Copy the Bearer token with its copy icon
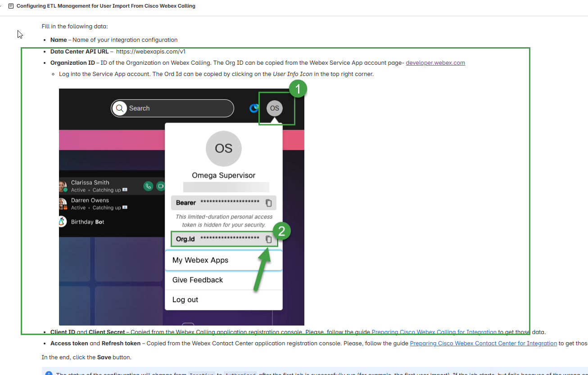 click(269, 203)
